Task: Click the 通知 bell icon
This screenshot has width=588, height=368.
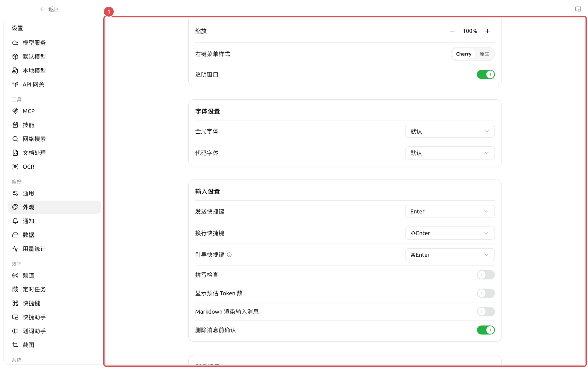Action: pyautogui.click(x=15, y=221)
